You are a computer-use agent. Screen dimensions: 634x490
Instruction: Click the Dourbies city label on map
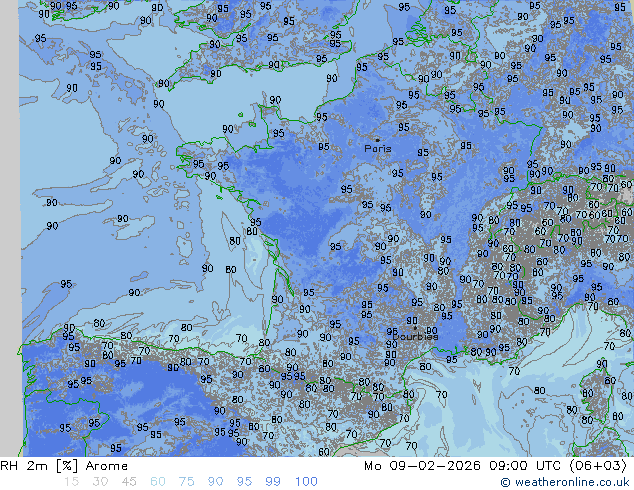tap(415, 337)
